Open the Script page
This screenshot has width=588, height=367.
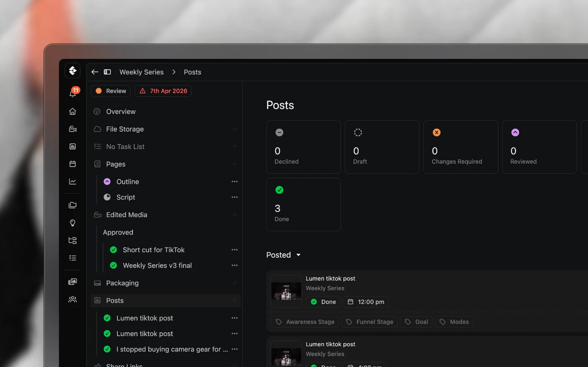[126, 197]
